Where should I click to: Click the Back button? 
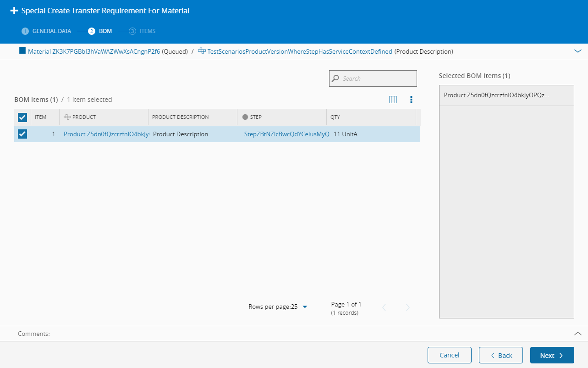501,355
